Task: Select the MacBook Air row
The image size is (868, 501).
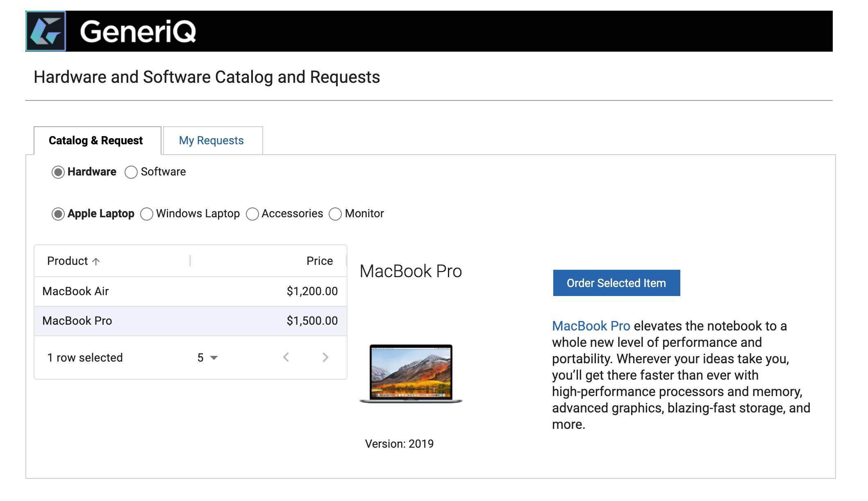Action: 191,291
